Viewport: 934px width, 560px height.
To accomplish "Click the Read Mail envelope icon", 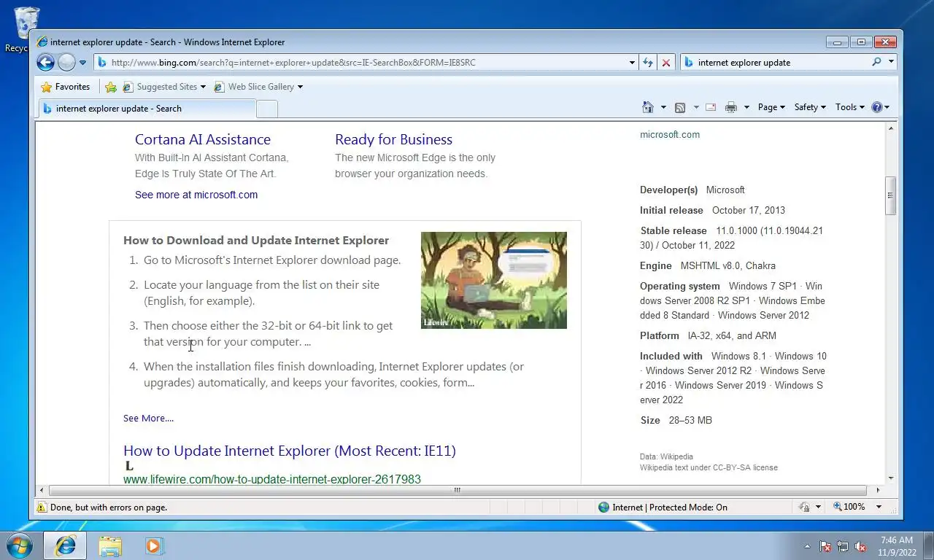I will pos(710,107).
